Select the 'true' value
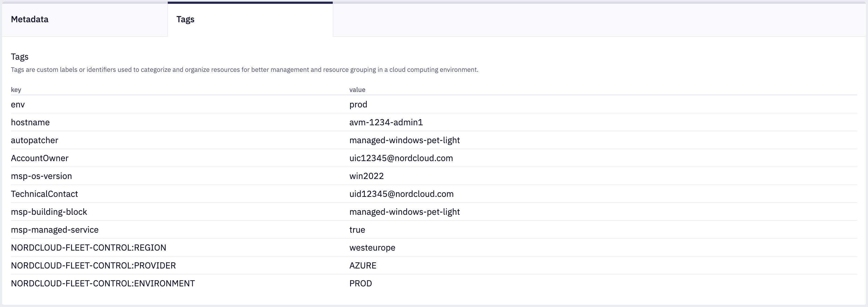The width and height of the screenshot is (868, 307). click(357, 230)
